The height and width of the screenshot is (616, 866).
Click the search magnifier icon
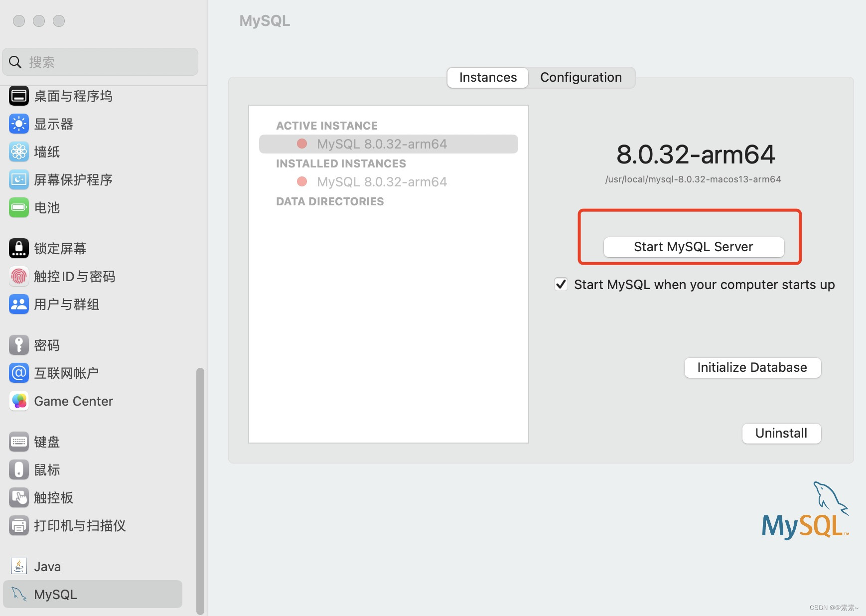coord(15,62)
